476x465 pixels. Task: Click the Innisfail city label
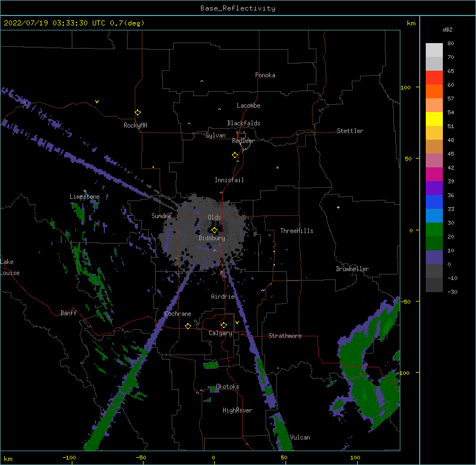coord(229,180)
